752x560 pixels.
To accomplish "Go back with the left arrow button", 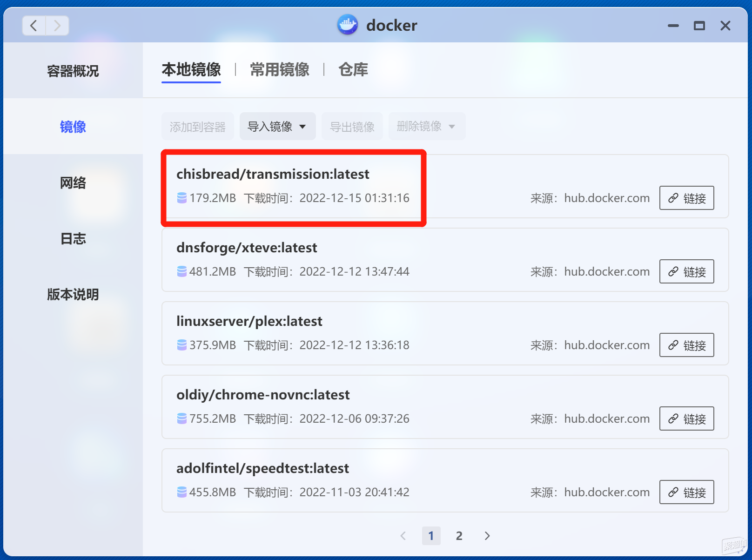I will point(34,26).
